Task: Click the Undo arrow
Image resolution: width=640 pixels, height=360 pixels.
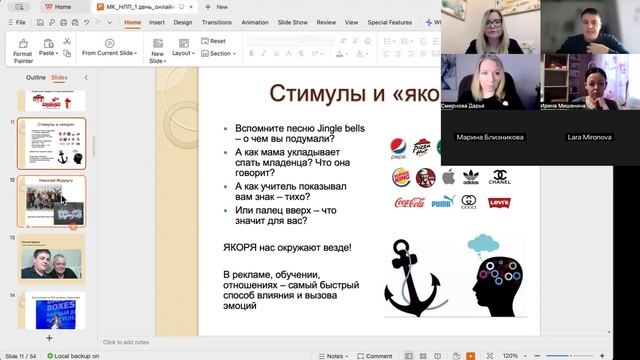Action: 87,22
